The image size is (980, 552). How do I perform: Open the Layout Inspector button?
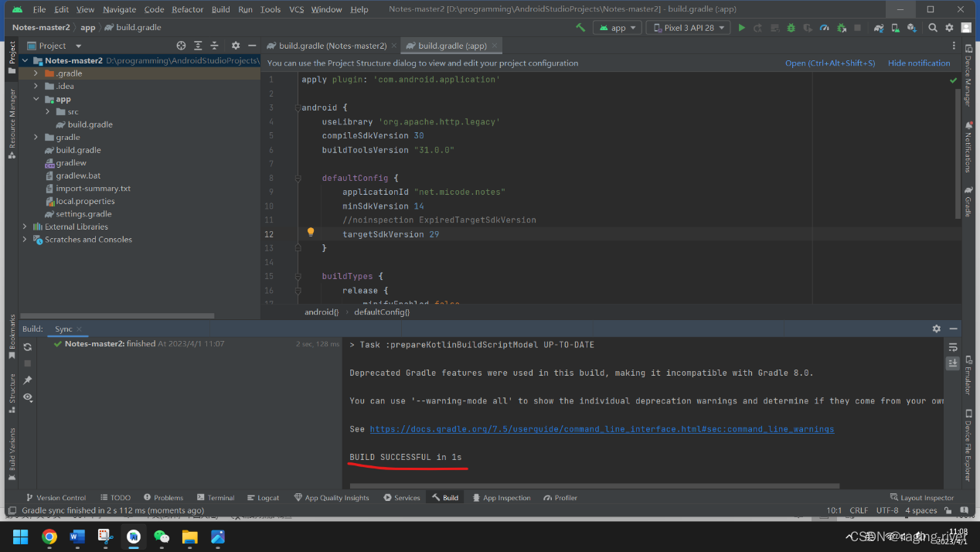coord(922,498)
